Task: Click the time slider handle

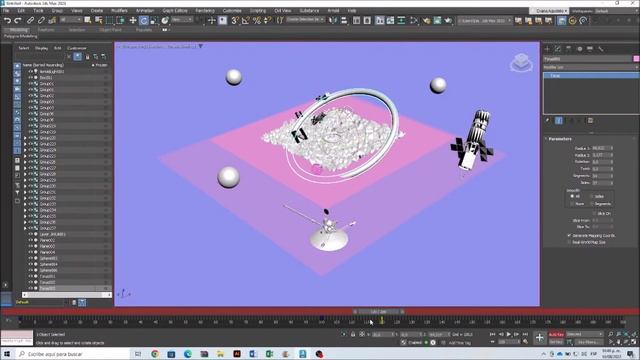Action: (x=378, y=312)
